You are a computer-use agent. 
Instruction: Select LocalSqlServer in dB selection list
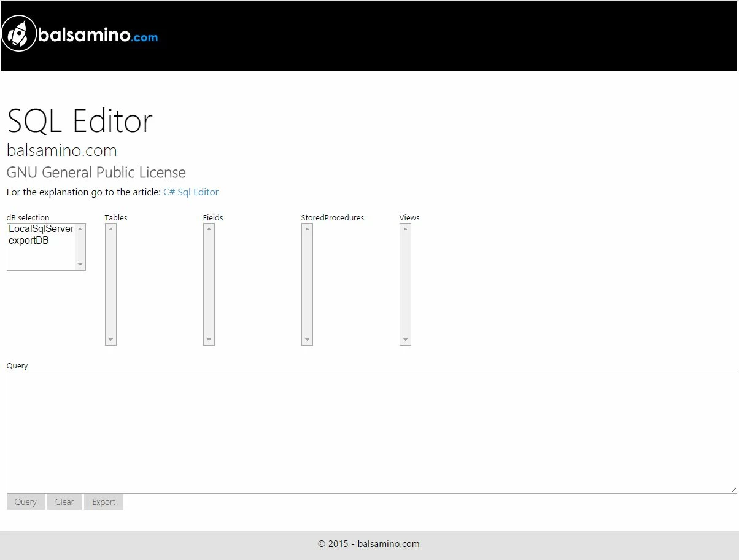pos(41,229)
